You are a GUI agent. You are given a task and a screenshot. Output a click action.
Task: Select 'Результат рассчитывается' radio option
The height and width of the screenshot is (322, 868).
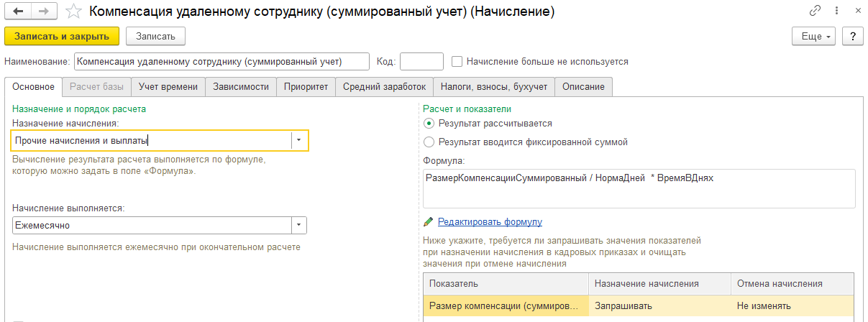click(x=430, y=124)
